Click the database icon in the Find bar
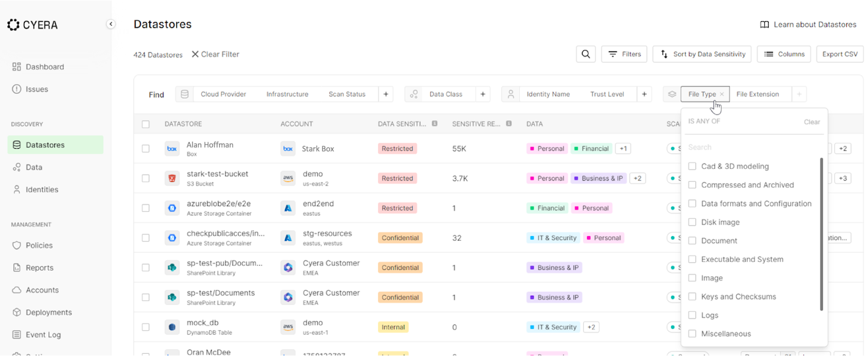This screenshot has height=356, width=868. click(x=184, y=94)
